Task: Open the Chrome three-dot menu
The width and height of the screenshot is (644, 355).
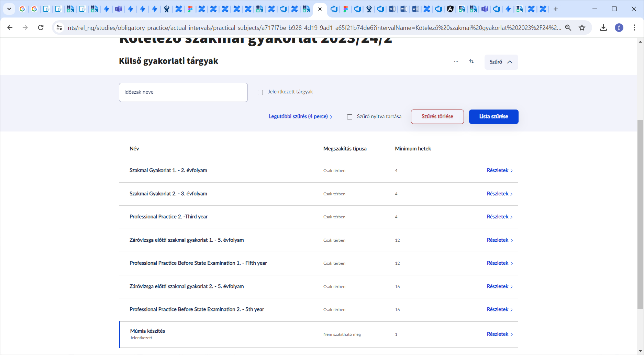Action: coord(634,27)
